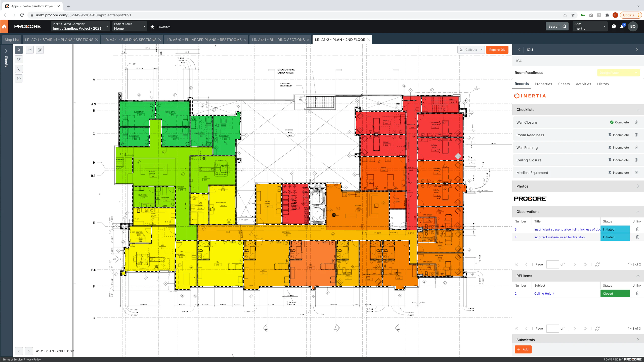Refresh the Observations list
The image size is (644, 362).
pos(598,264)
